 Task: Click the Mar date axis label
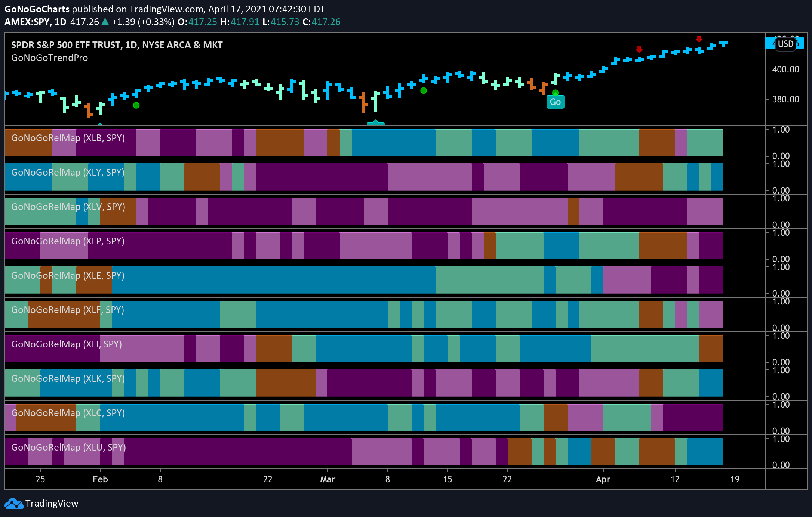(327, 479)
